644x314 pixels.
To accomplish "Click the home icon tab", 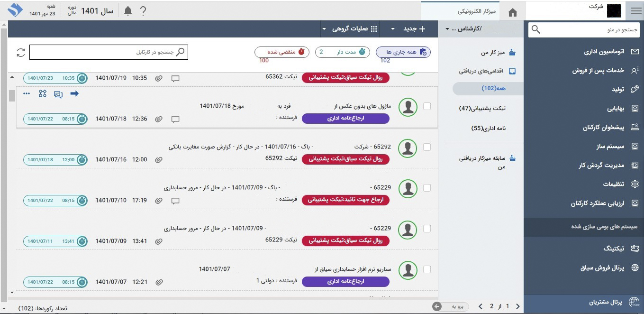I will (x=512, y=12).
